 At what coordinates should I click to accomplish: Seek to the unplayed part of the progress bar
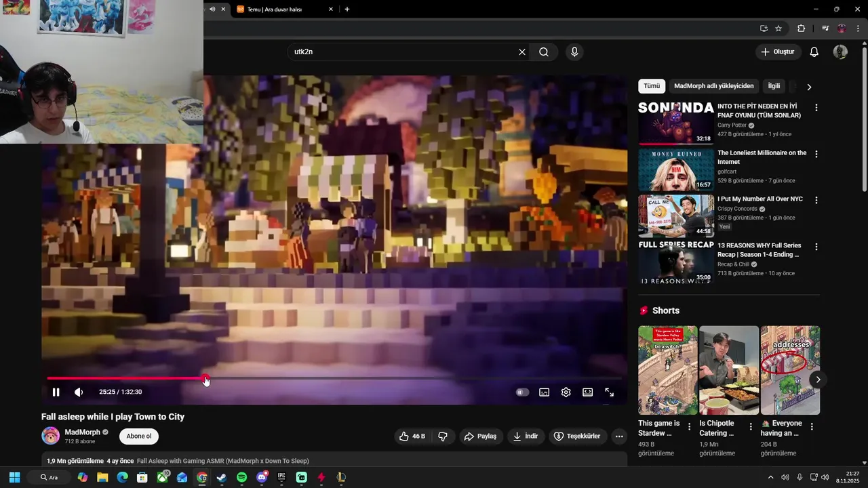(414, 378)
